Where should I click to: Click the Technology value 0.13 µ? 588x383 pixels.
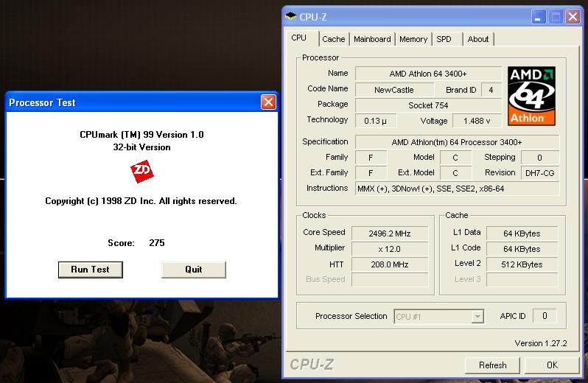pyautogui.click(x=375, y=121)
